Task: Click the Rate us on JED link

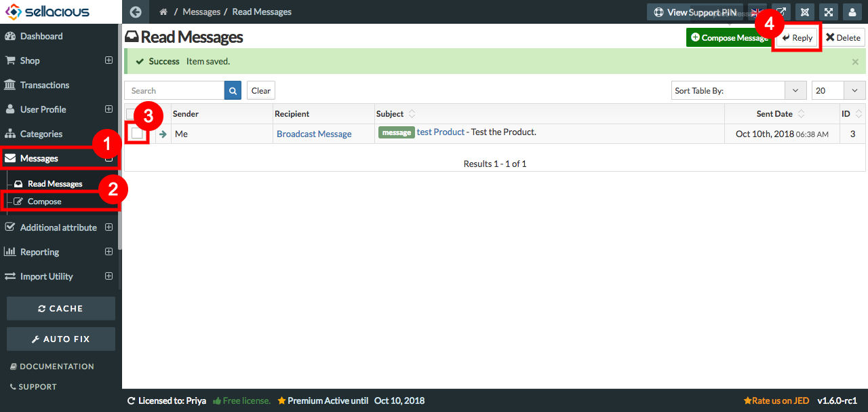Action: 776,400
